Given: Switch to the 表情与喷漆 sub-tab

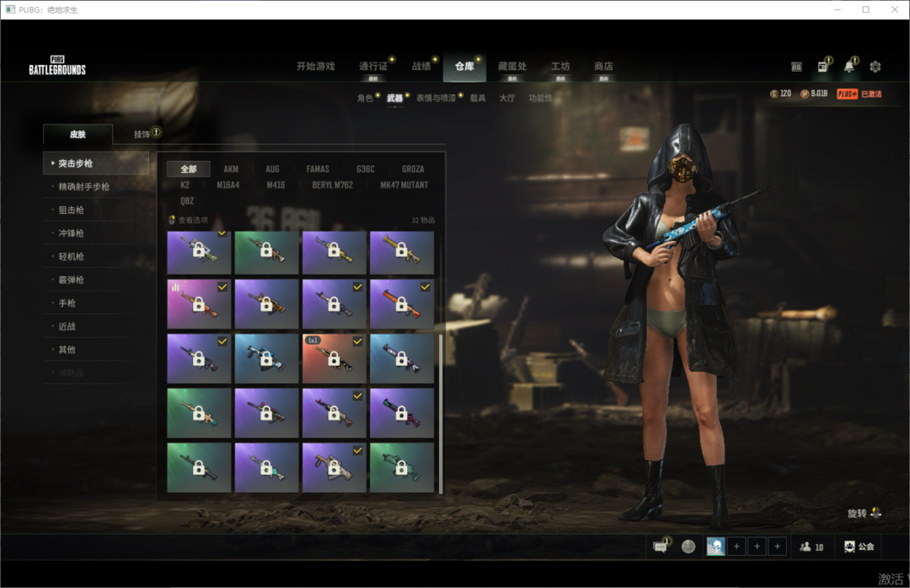Looking at the screenshot, I should pos(436,98).
